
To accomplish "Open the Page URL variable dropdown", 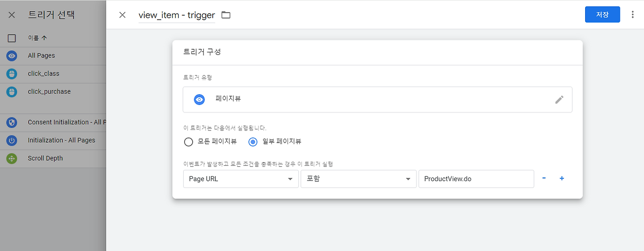I will (x=241, y=179).
